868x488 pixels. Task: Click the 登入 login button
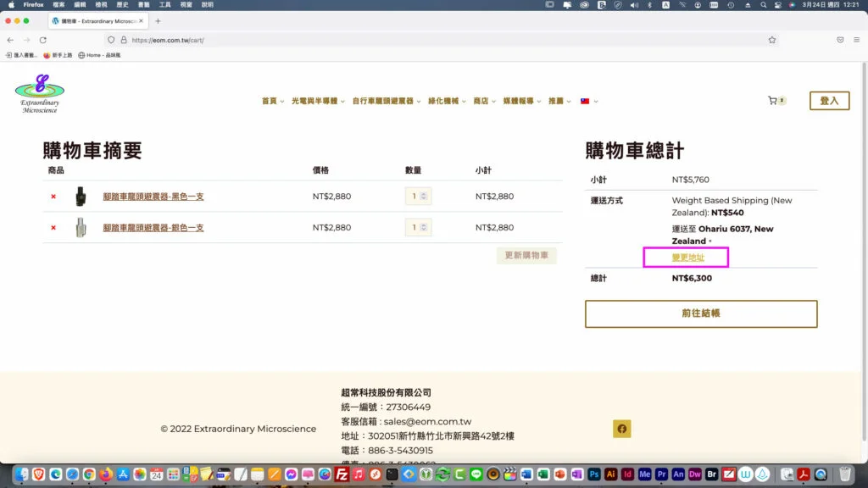[829, 101]
